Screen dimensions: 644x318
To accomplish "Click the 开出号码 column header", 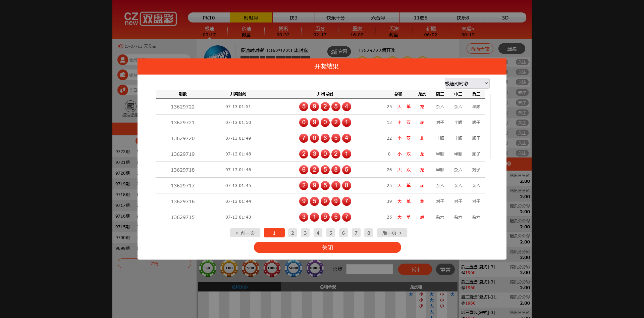I will click(325, 94).
